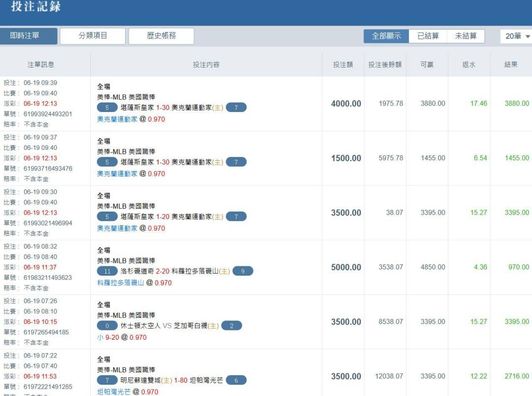Open the 小 9-20 @ 0.970 selection link
532x396 pixels.
pyautogui.click(x=121, y=338)
